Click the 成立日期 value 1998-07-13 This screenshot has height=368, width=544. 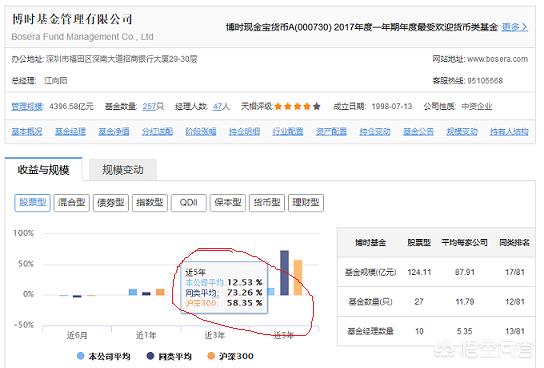coord(392,106)
